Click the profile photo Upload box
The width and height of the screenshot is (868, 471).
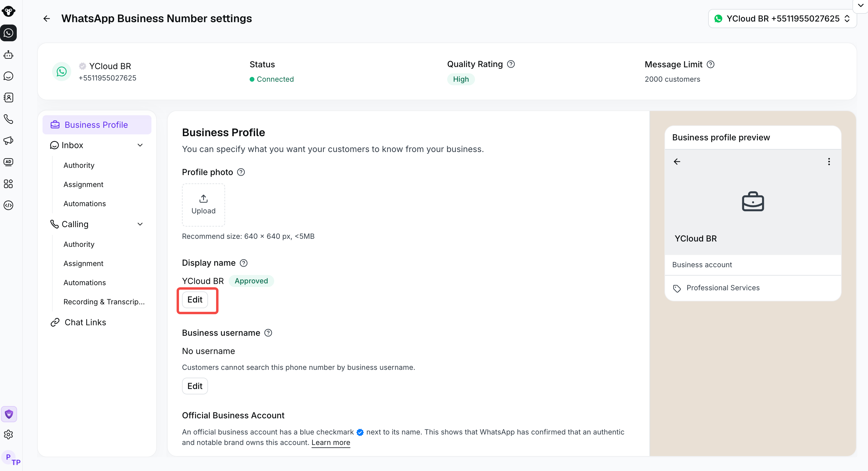click(203, 205)
